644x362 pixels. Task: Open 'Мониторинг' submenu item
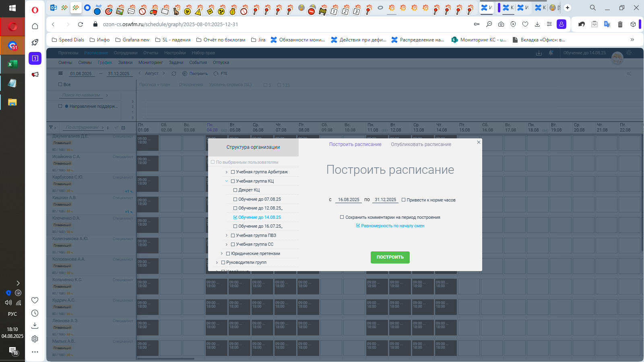pyautogui.click(x=151, y=62)
